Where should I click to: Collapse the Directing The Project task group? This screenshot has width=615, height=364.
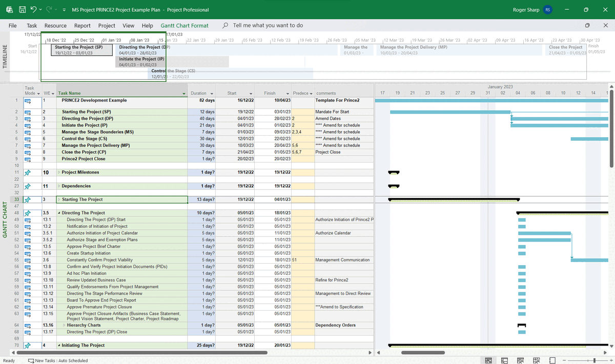(x=59, y=212)
